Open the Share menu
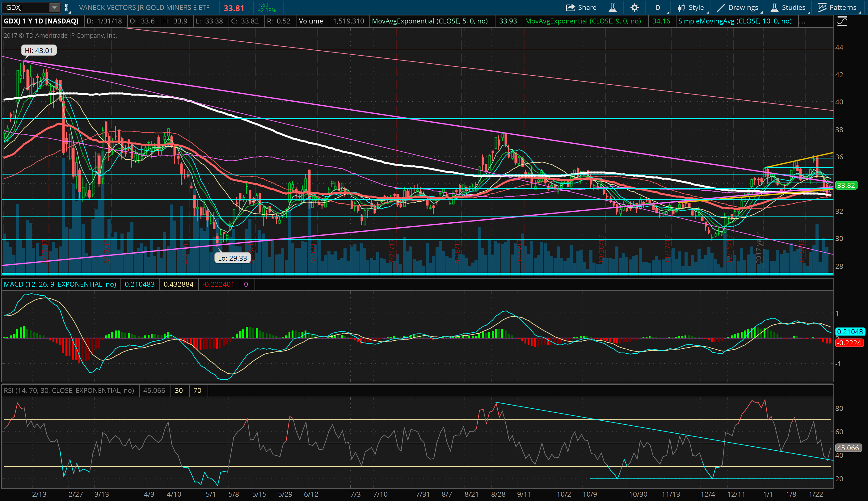Viewport: 868px width, 501px height. [581, 8]
